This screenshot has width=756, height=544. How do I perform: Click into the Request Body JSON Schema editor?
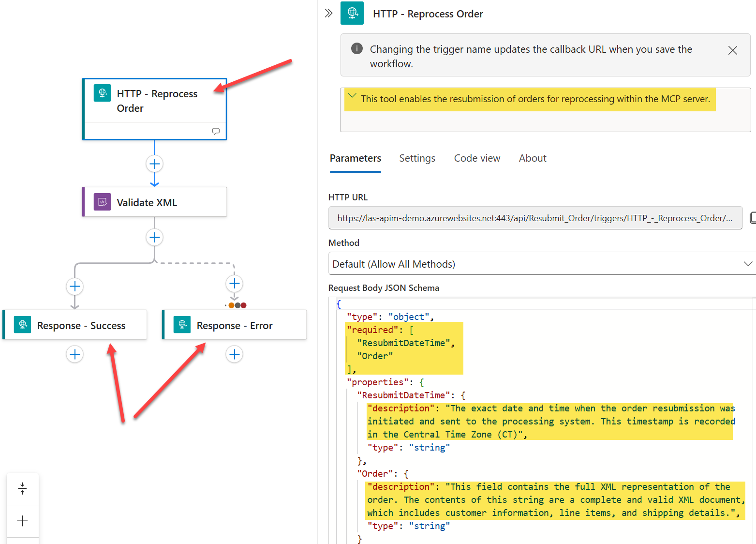coord(542,421)
